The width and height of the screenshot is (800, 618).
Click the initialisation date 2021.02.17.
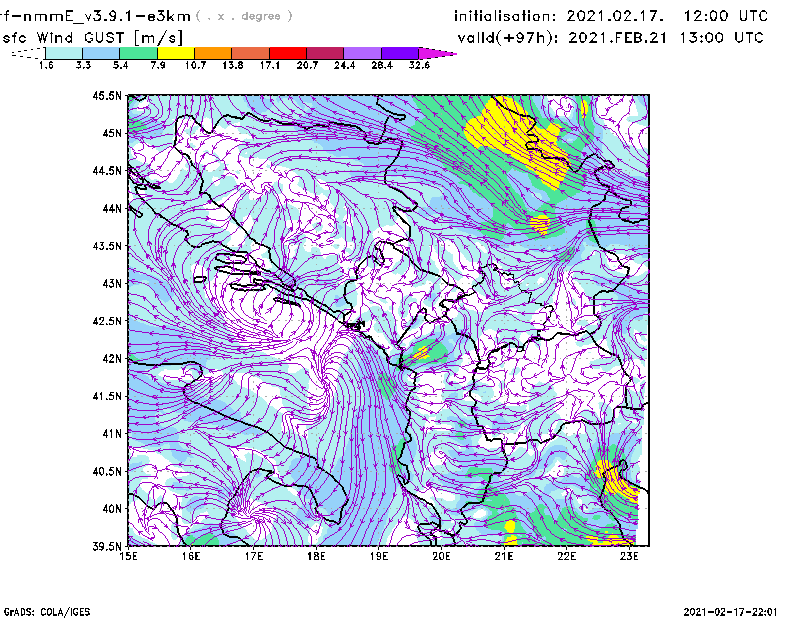tap(615, 16)
